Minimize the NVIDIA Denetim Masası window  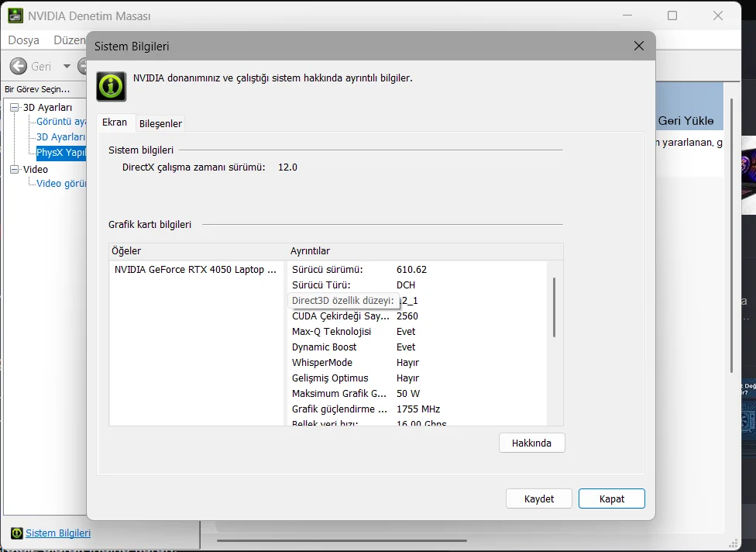[x=627, y=16]
